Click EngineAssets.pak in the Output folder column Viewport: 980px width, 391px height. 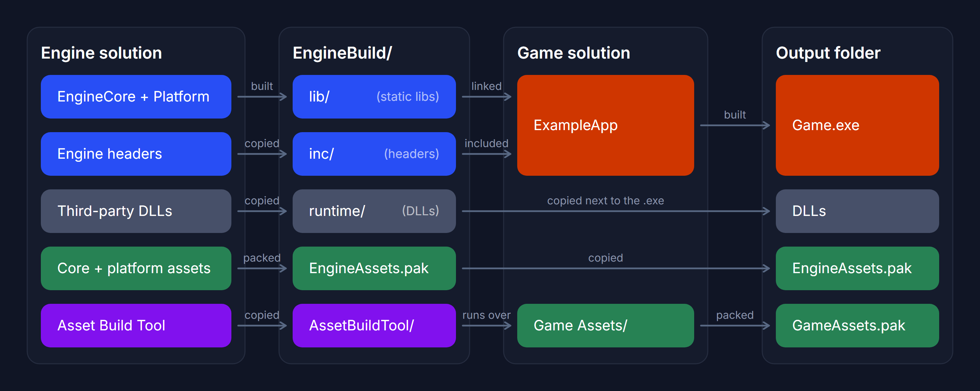(x=857, y=268)
